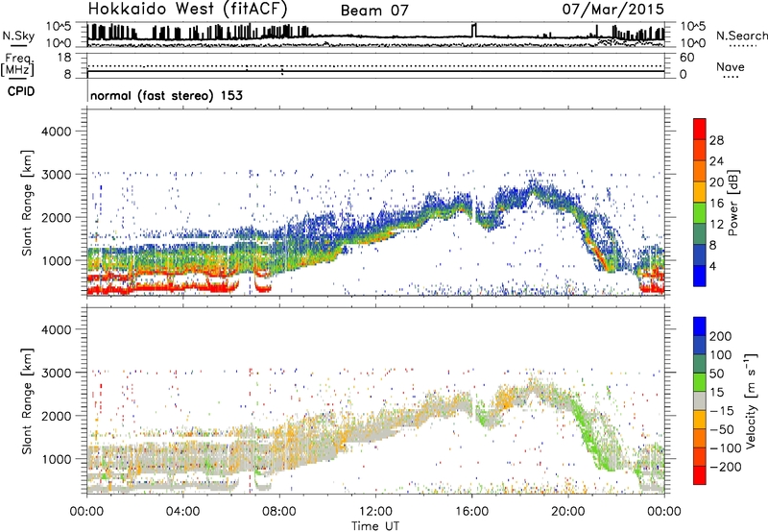The height and width of the screenshot is (532, 768).
Task: Click the 'N.Search' legend label
Action: pos(742,36)
